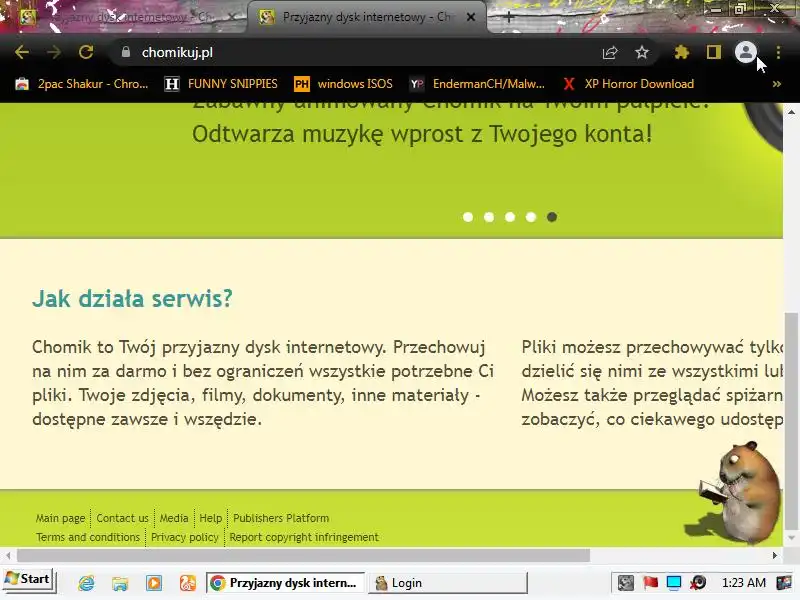Viewport: 800px width, 600px height.
Task: Bookmark this page with the star
Action: tap(642, 52)
